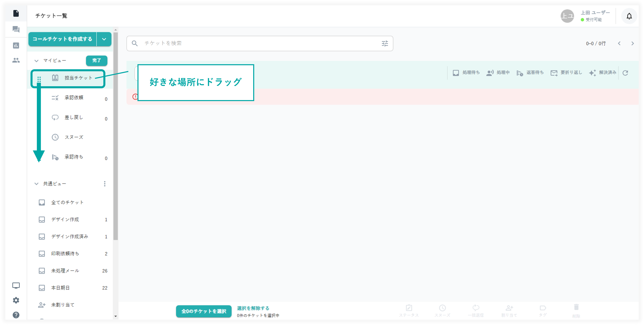Toggle the 解決済み status filter

coord(603,72)
